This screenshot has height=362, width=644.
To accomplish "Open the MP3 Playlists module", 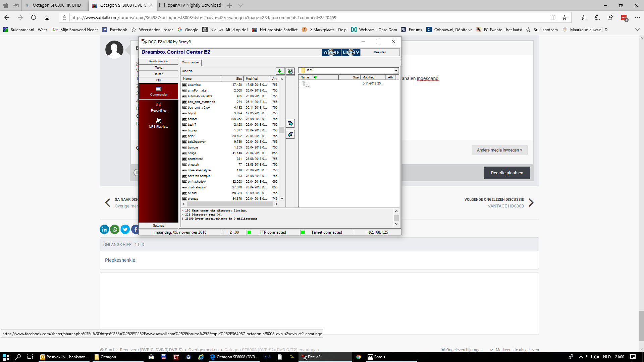I will 159,123.
